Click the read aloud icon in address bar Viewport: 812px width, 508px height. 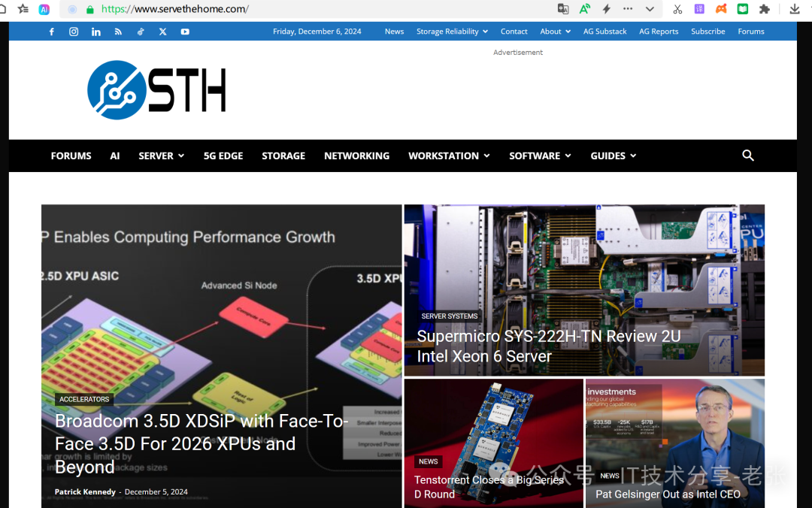click(585, 9)
